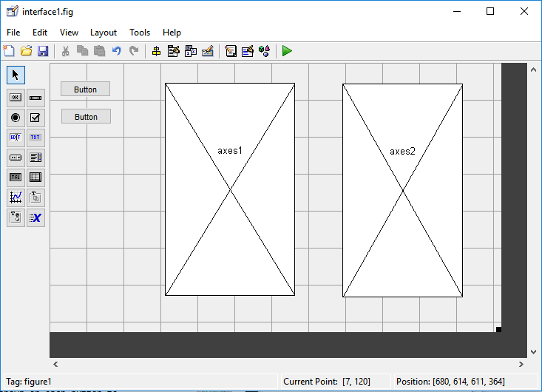Viewport: 542px width, 392px height.
Task: Choose the Select arrow tool
Action: 16,75
